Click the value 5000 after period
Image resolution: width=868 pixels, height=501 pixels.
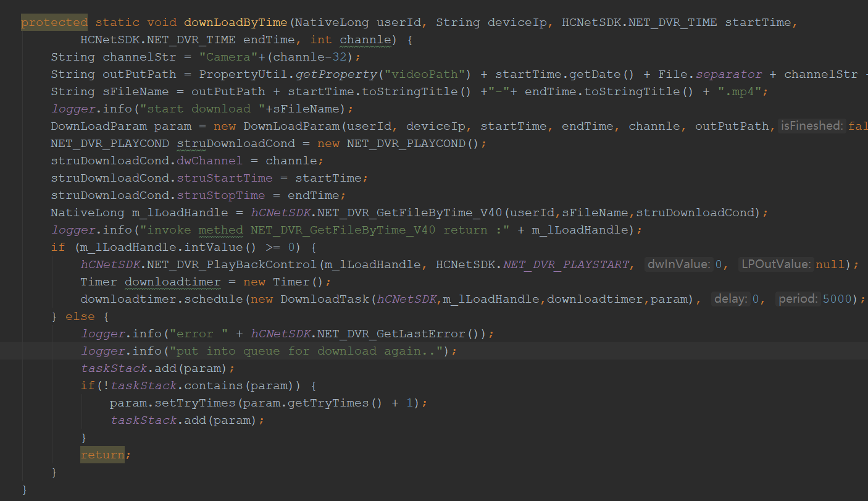click(x=838, y=300)
